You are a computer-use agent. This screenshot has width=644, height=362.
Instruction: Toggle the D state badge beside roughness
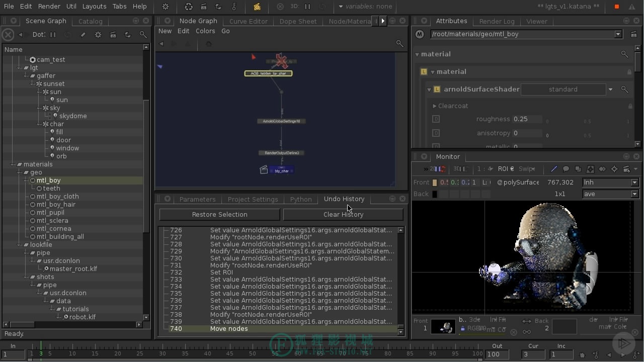click(x=436, y=119)
